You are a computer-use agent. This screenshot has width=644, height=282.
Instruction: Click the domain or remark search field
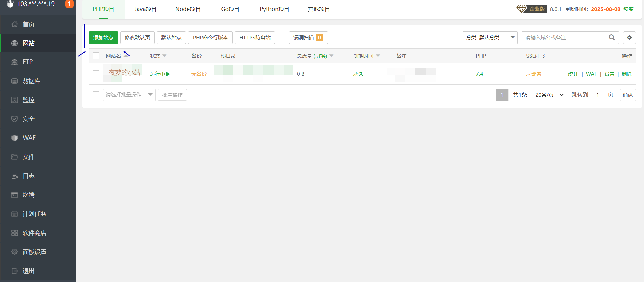[565, 38]
